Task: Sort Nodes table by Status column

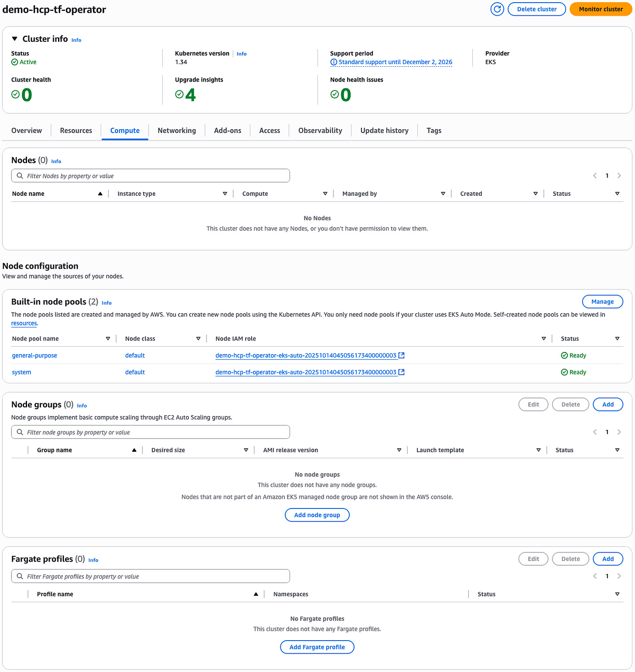Action: click(617, 194)
